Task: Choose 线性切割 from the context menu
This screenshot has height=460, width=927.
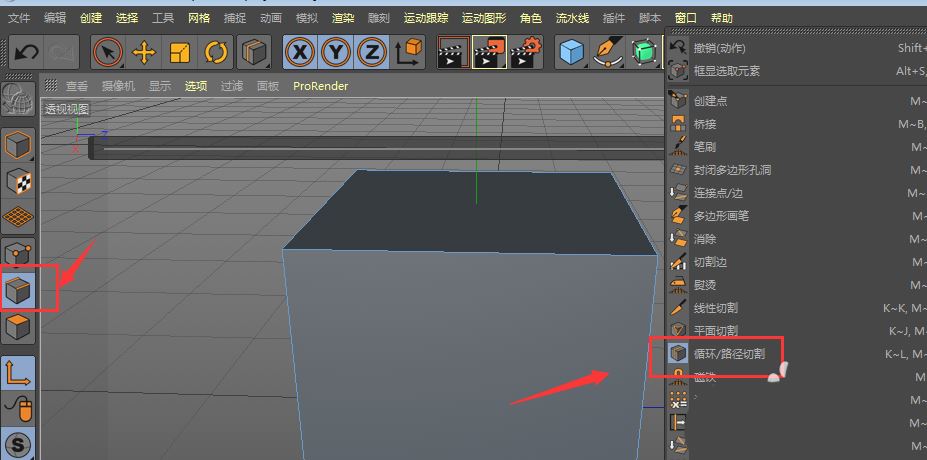Action: [x=715, y=308]
